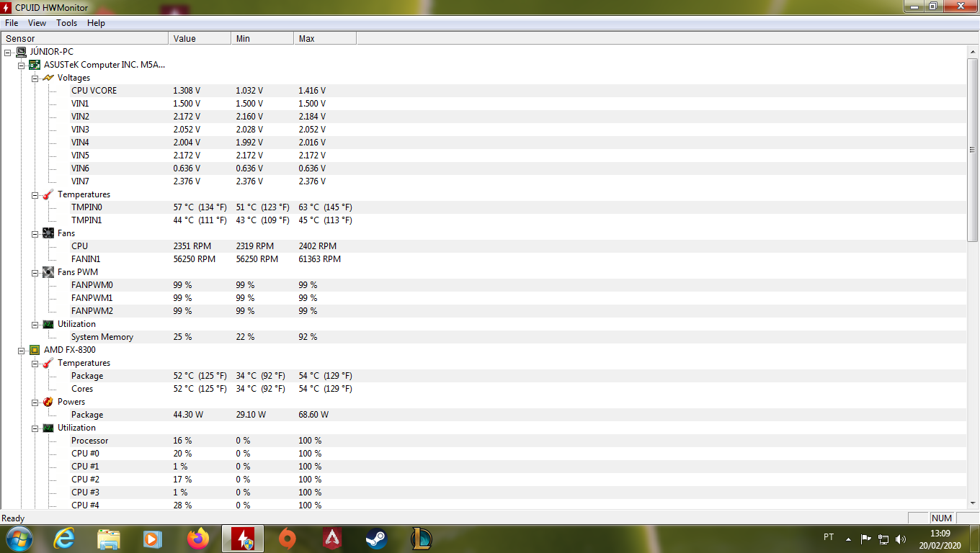
Task: Click the Voltages lightning icon
Action: click(x=48, y=78)
